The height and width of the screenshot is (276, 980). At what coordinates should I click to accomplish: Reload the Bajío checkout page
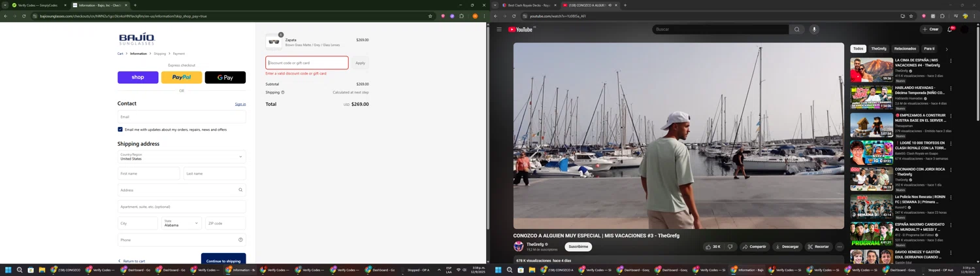(24, 16)
